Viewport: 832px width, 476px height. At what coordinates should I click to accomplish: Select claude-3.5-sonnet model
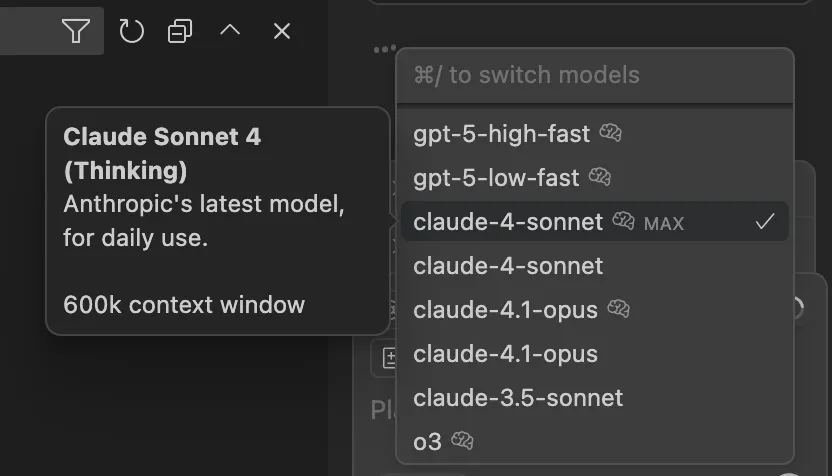518,398
